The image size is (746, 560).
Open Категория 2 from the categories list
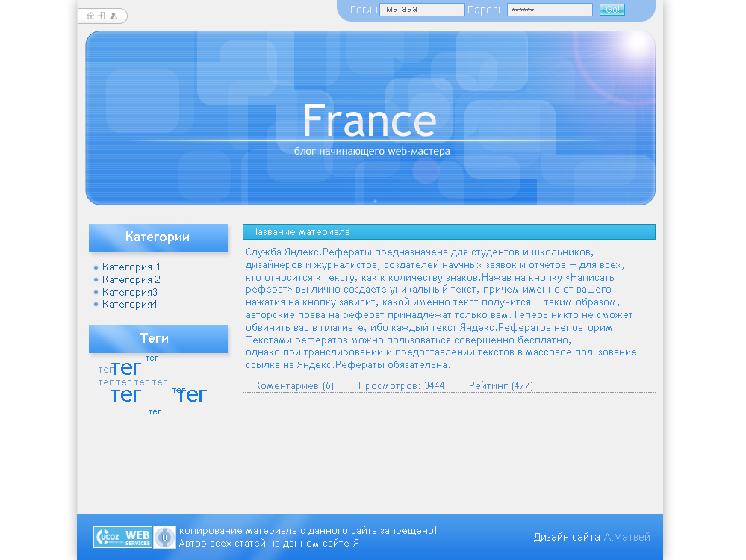pos(132,279)
